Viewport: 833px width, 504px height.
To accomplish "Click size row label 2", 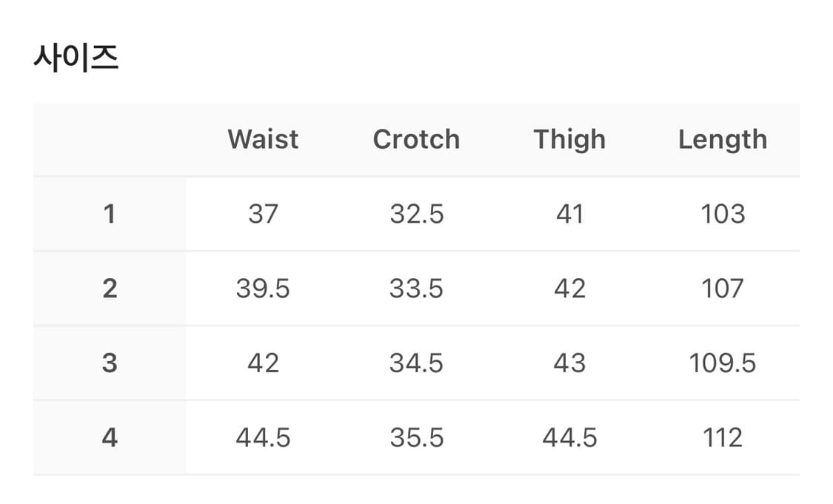I will [x=110, y=289].
